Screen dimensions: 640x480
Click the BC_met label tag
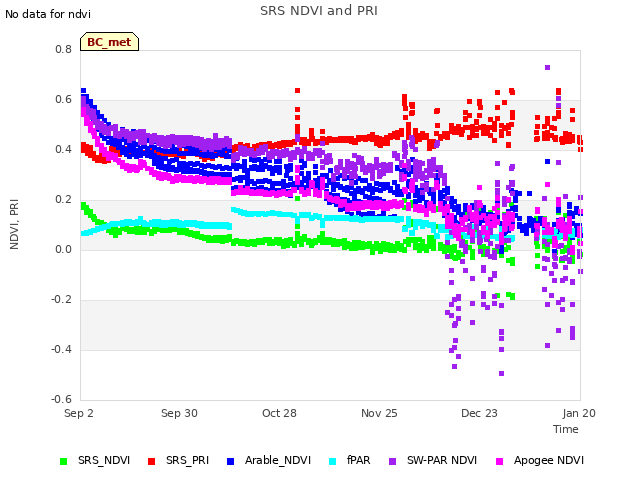click(x=109, y=42)
